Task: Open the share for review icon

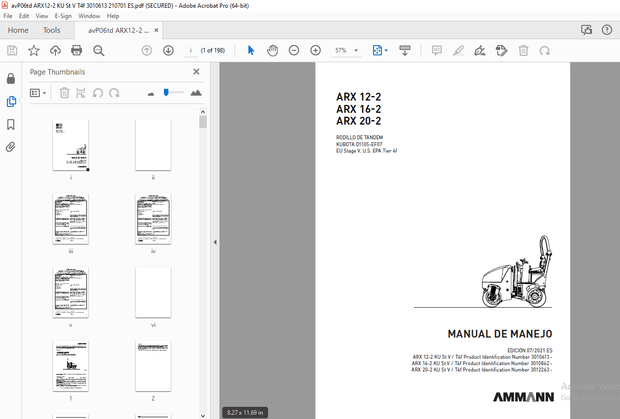Action: click(586, 30)
